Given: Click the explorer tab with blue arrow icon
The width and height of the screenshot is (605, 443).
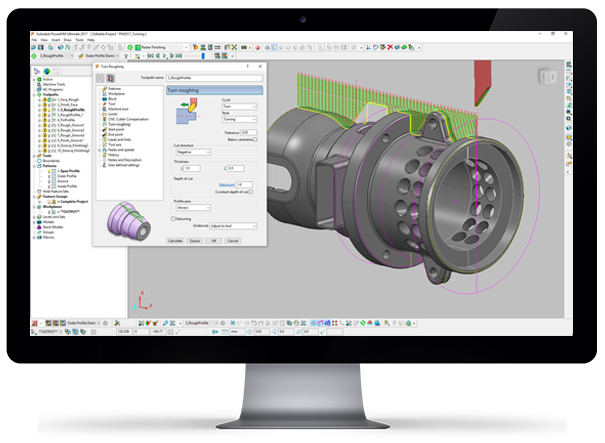Looking at the screenshot, I should [x=37, y=71].
